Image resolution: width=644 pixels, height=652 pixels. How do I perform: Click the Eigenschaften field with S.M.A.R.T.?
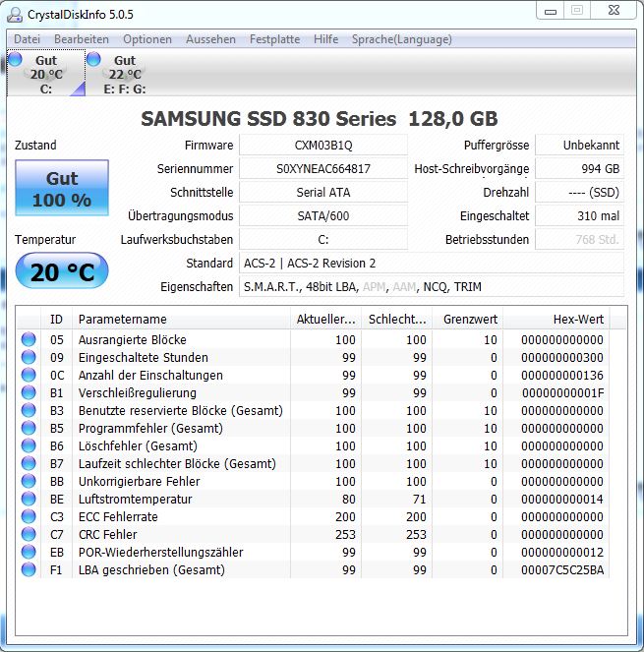(x=432, y=286)
